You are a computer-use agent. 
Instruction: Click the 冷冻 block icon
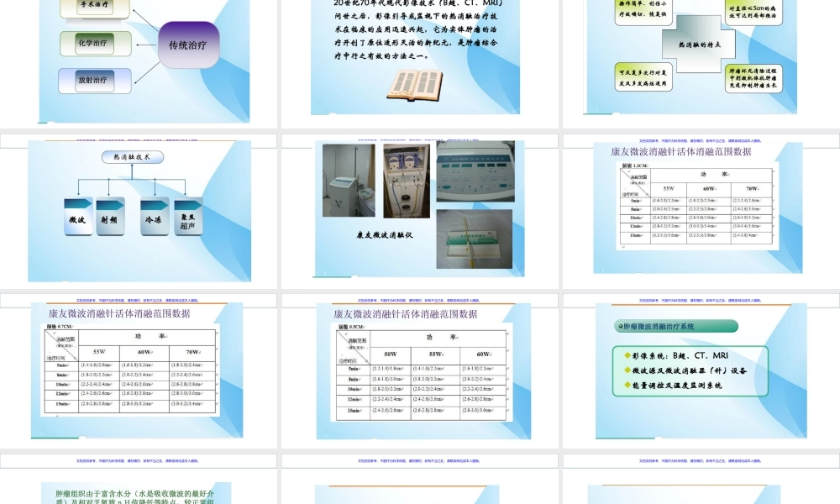click(x=154, y=216)
